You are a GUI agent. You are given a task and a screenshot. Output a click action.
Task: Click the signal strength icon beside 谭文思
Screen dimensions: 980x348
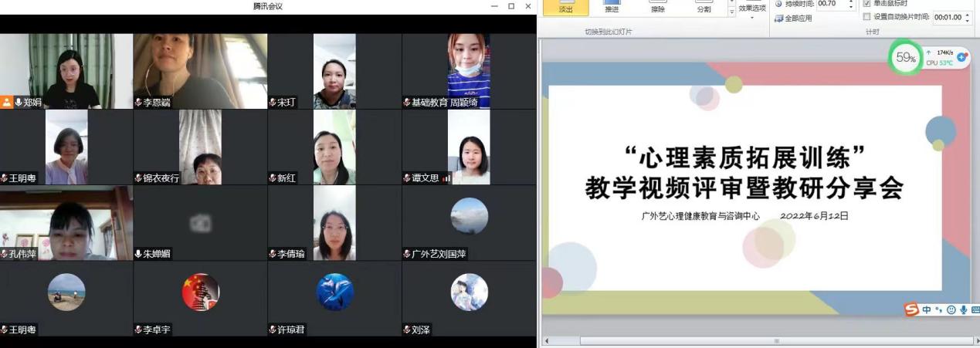[446, 177]
